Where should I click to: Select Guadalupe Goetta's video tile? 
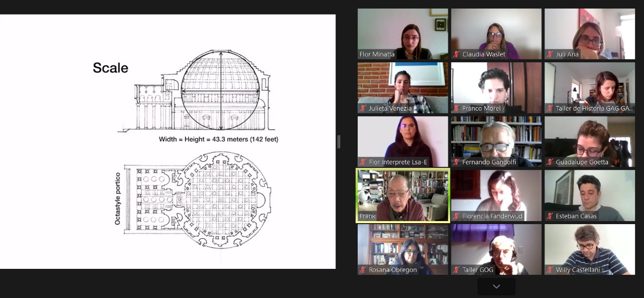click(590, 142)
